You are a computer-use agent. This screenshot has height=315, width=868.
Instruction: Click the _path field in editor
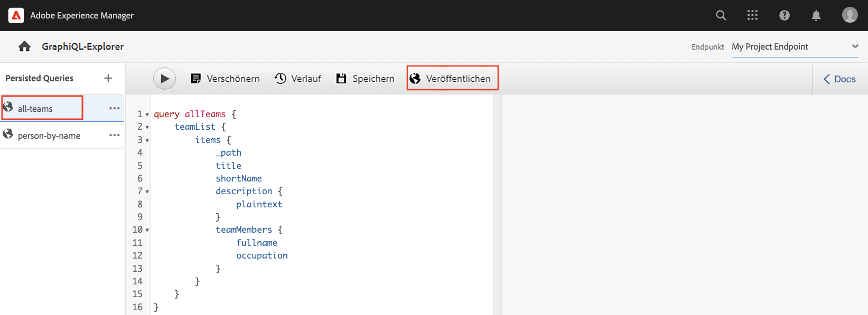pyautogui.click(x=228, y=152)
